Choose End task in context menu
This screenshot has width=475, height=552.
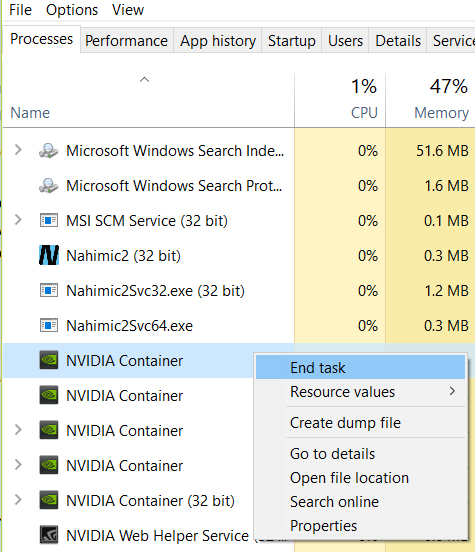(x=361, y=367)
